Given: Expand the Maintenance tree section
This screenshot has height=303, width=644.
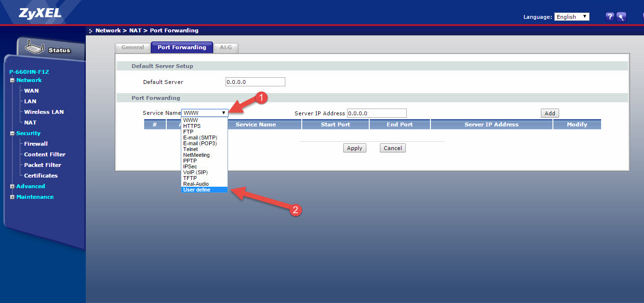Looking at the screenshot, I should pyautogui.click(x=13, y=197).
